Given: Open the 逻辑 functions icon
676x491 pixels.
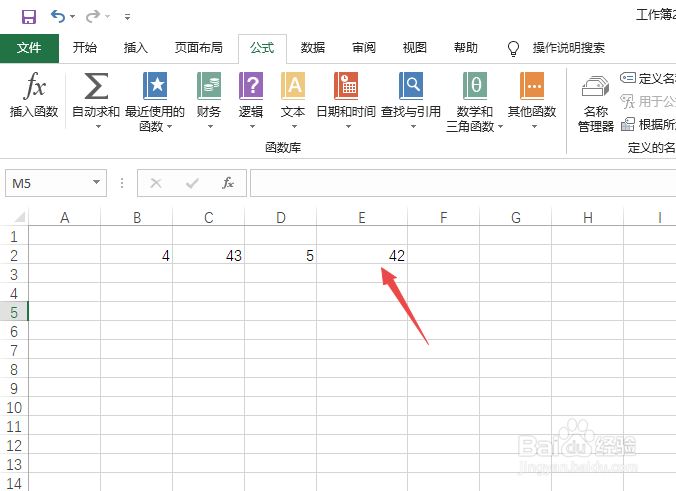Looking at the screenshot, I should click(251, 85).
